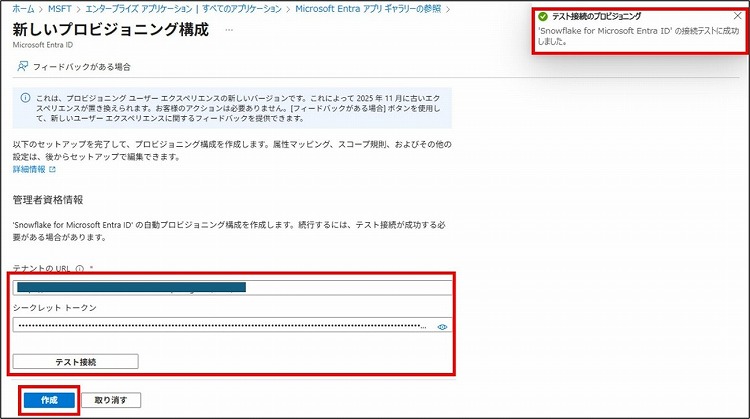Click the external link icon after 詳細情報
750x419 pixels.
(53, 170)
